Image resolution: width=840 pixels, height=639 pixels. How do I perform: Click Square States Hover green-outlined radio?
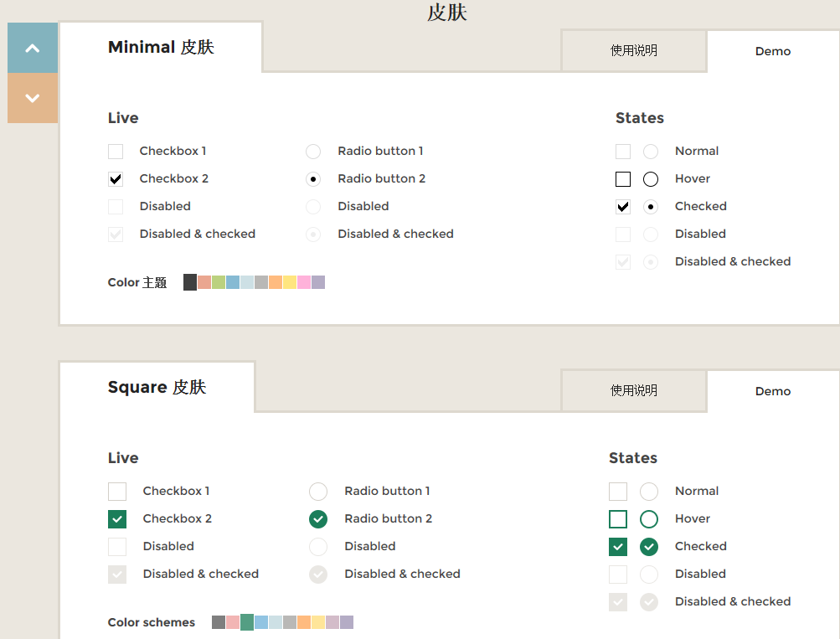click(x=649, y=519)
